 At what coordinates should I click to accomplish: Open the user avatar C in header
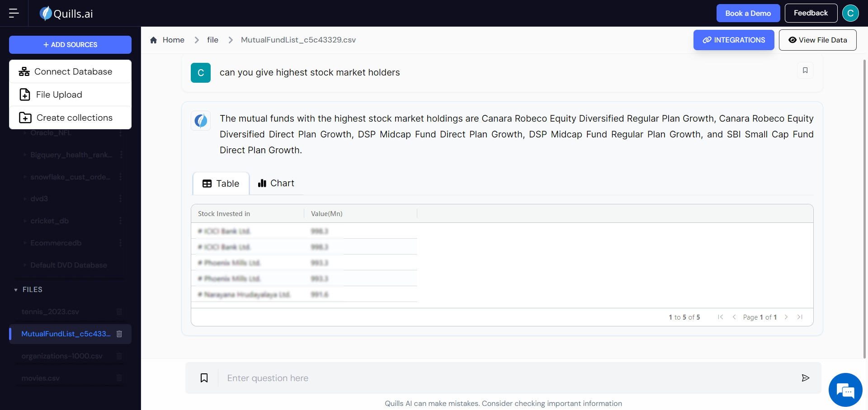pos(850,13)
